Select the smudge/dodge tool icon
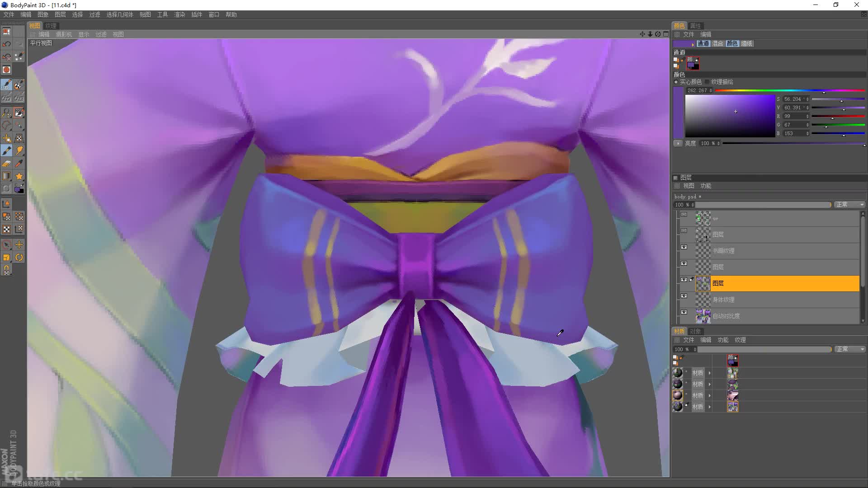Image resolution: width=868 pixels, height=488 pixels. [19, 150]
